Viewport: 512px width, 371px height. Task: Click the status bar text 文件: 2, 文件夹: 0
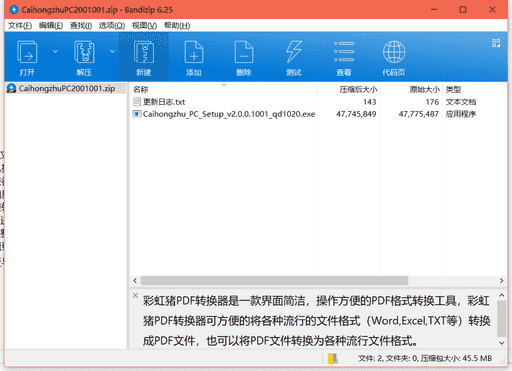tap(388, 359)
